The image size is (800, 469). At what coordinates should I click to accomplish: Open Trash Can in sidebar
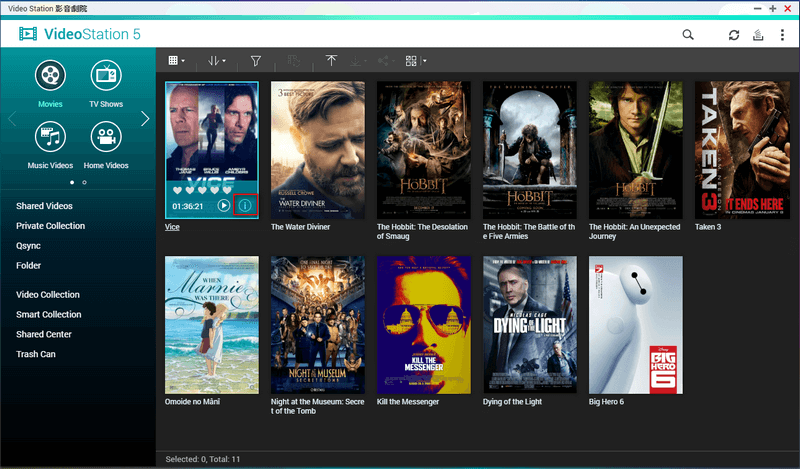click(x=36, y=354)
